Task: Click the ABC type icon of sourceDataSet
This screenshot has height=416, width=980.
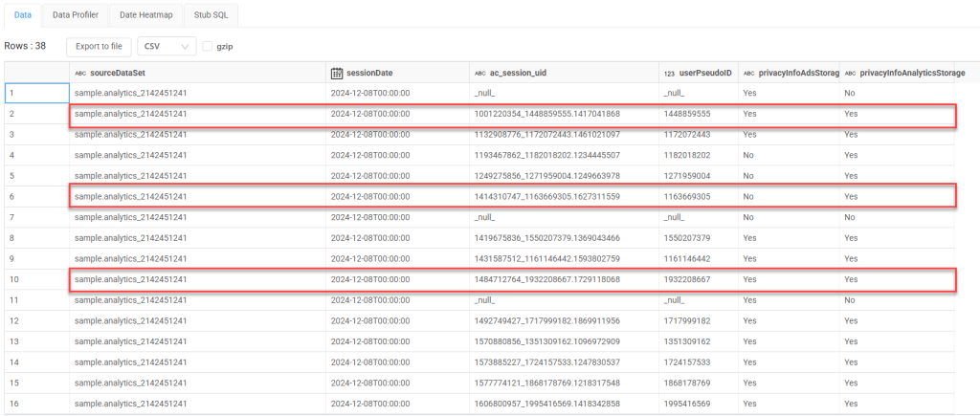Action: [x=80, y=73]
